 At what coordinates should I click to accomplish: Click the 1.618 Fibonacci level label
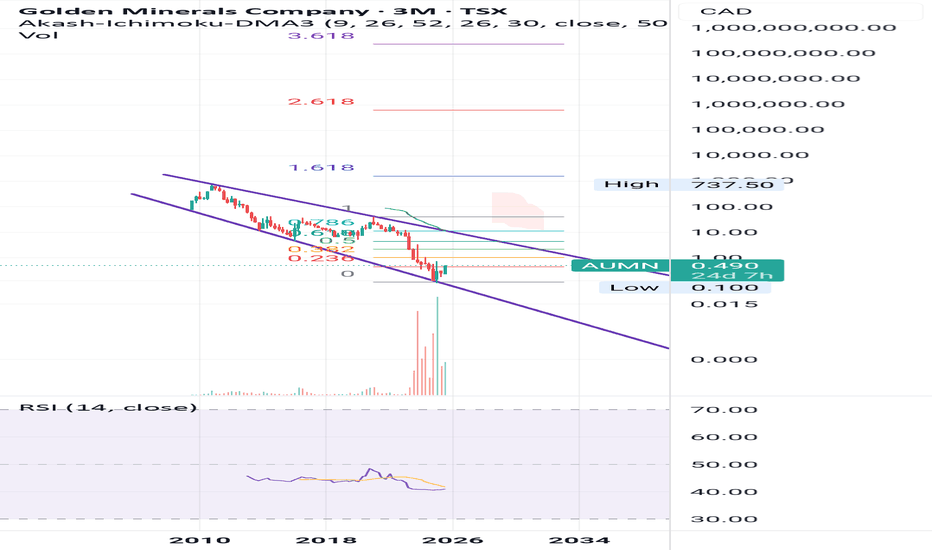pos(321,168)
